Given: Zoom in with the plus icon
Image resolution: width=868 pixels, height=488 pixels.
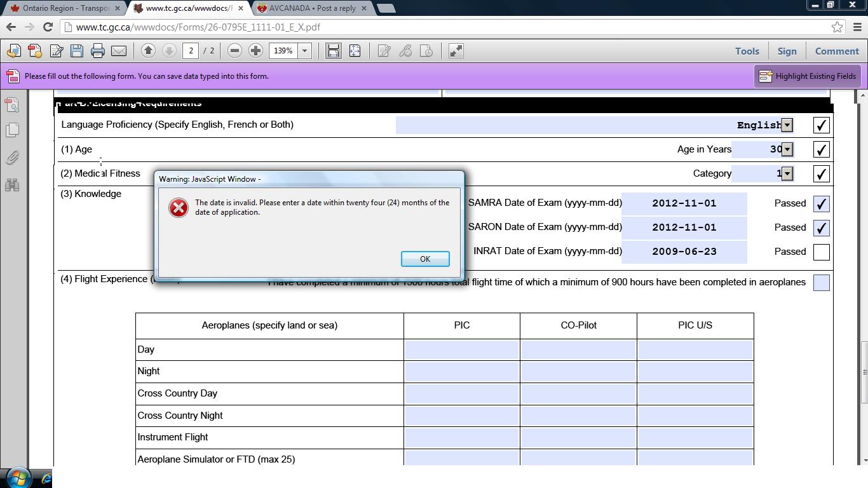Looking at the screenshot, I should click(x=255, y=51).
